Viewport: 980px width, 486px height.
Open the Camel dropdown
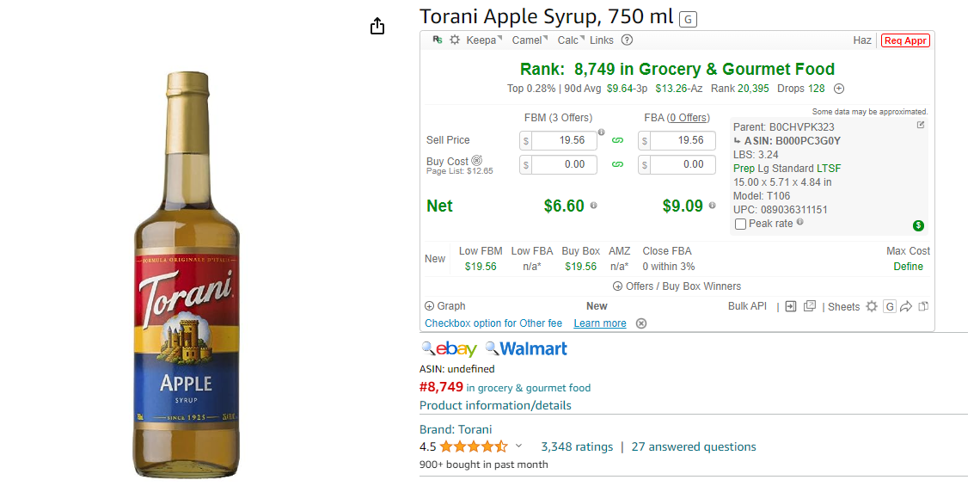[530, 40]
